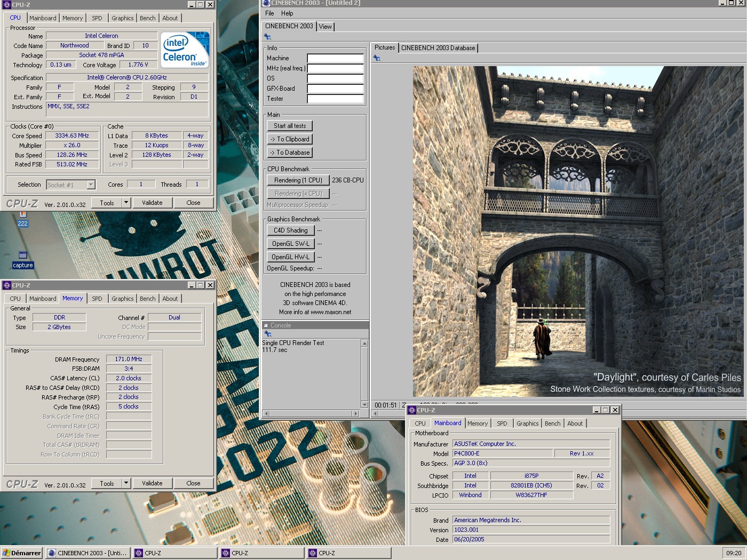
Task: Open Memory tab in Mainboard CPU-Z window
Action: coord(478,423)
